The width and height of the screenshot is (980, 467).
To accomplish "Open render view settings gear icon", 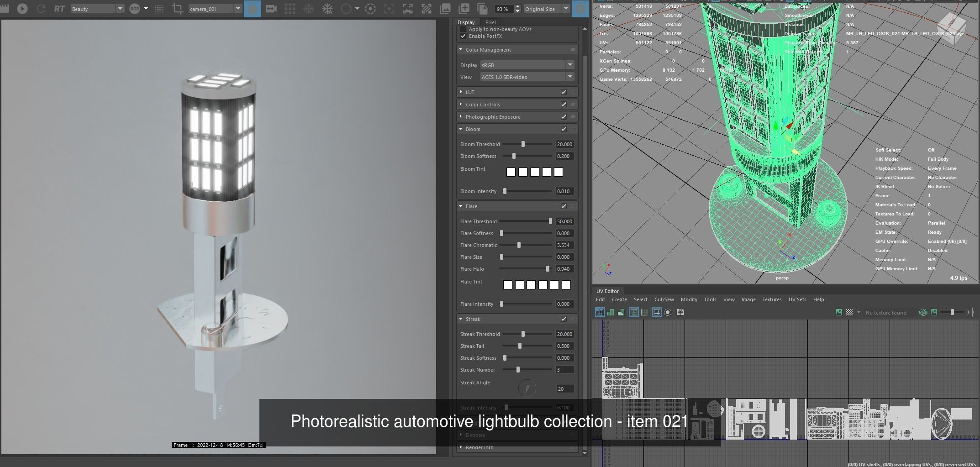I will coord(580,9).
